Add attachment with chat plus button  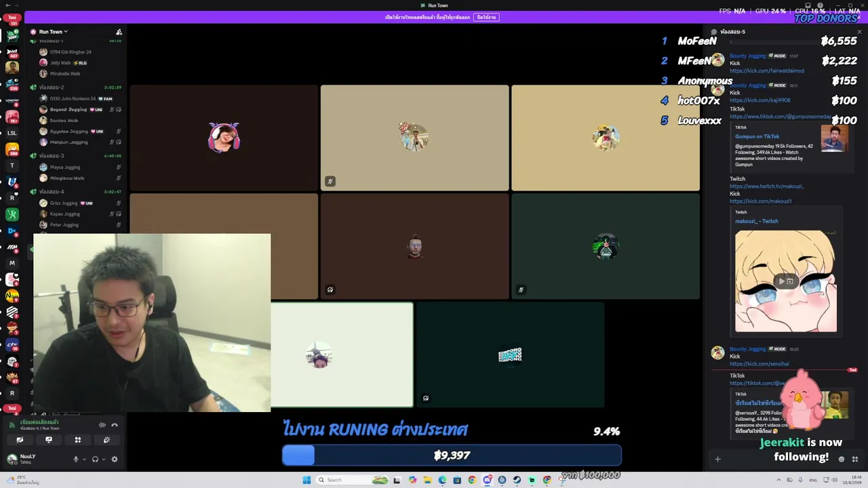(x=717, y=459)
